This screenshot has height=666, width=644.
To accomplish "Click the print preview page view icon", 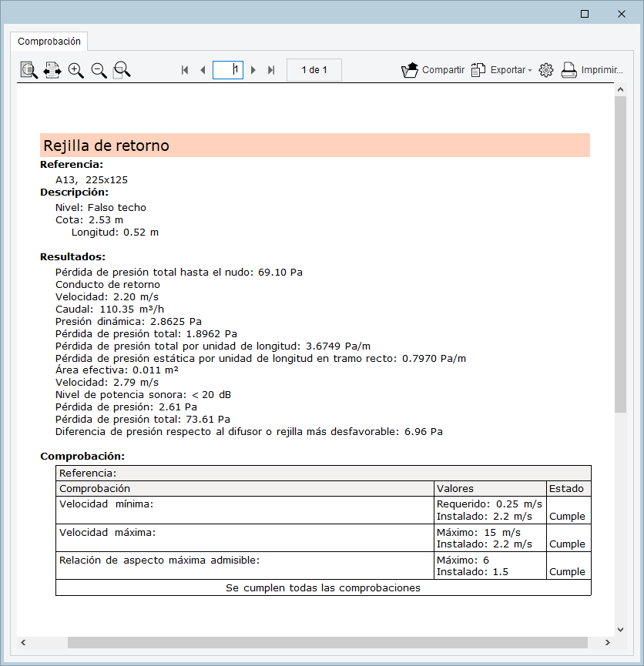I will click(29, 69).
